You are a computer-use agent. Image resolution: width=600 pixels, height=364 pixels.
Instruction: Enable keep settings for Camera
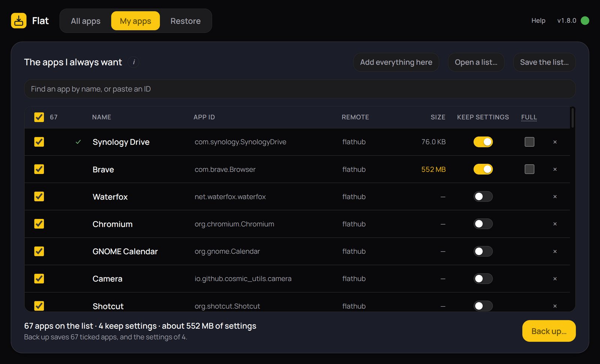coord(483,279)
